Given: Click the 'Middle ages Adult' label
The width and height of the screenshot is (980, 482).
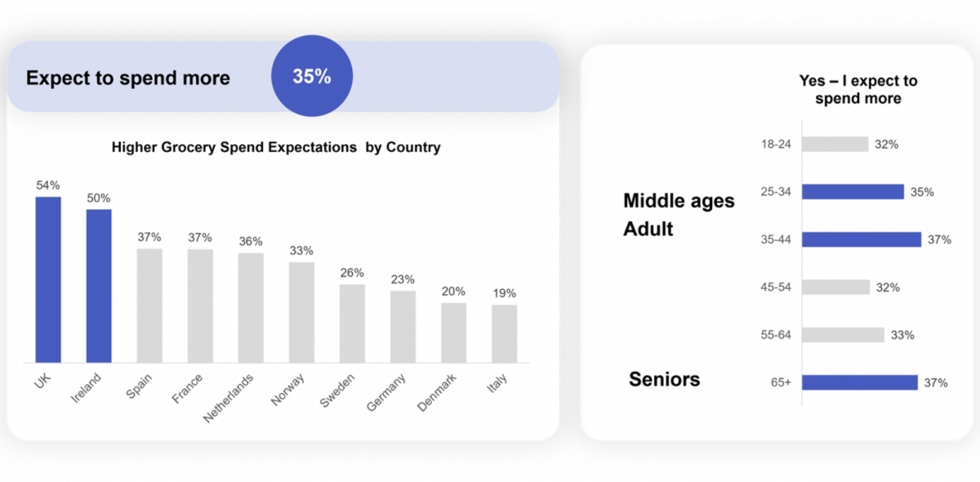Looking at the screenshot, I should [679, 214].
